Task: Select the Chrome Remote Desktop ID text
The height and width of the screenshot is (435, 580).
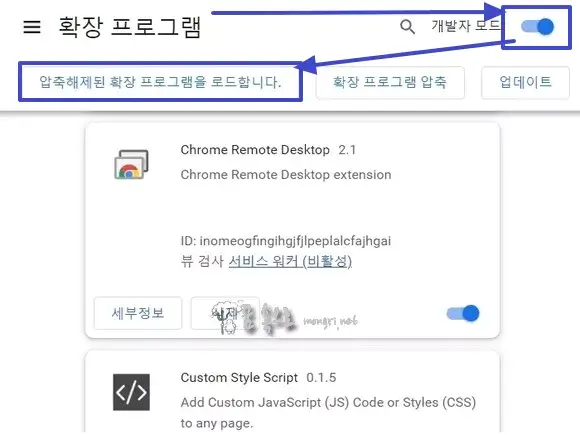Action: (286, 241)
